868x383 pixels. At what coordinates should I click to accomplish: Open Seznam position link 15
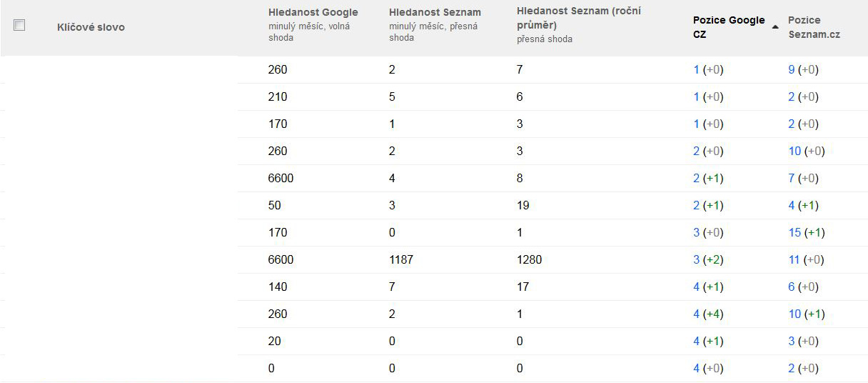point(794,233)
